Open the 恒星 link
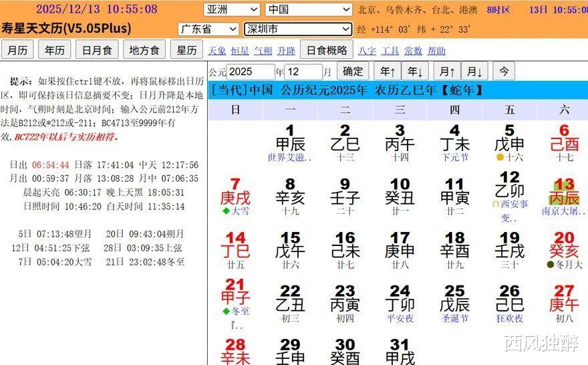This screenshot has height=365, width=588. 240,51
